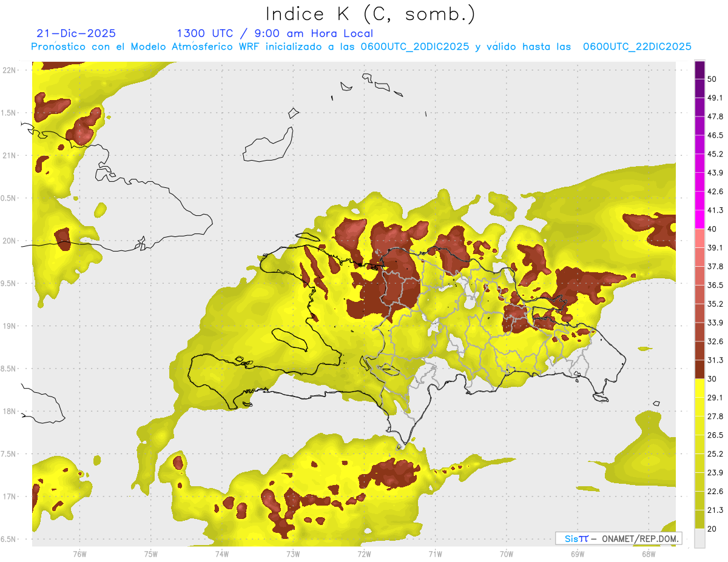Screen dimensions: 728x562
Task: Click the "41.3" value on the color scale
Action: pyautogui.click(x=715, y=210)
